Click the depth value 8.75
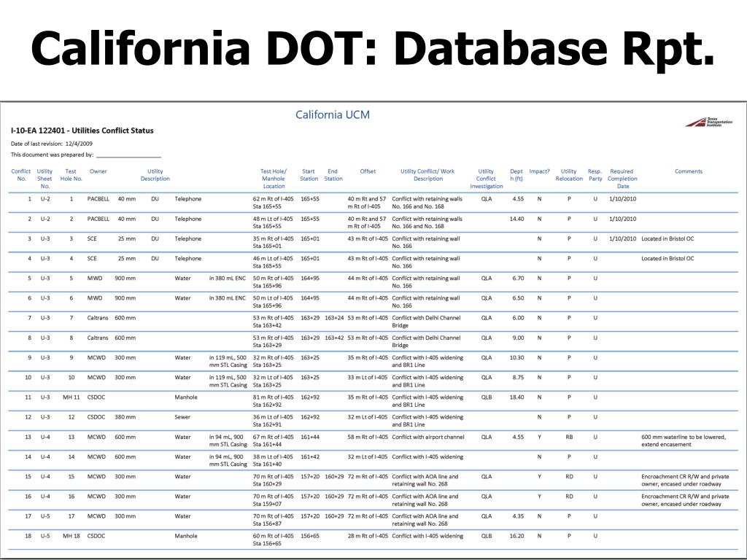Image resolution: width=747 pixels, height=560 pixels. (518, 378)
